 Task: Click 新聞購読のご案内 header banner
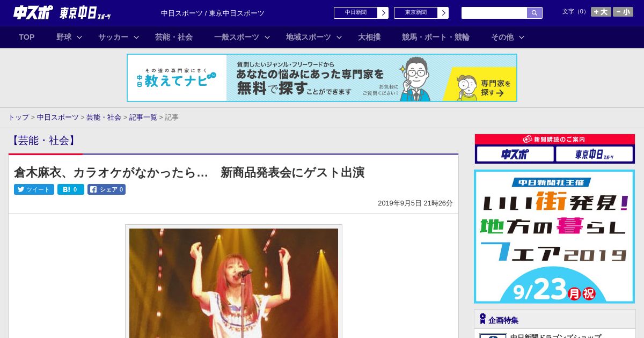(x=555, y=139)
